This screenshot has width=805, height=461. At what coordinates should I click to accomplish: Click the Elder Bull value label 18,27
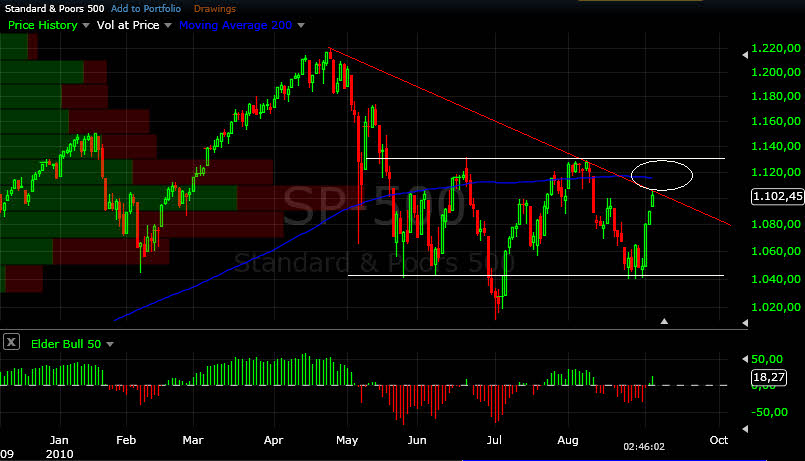tap(769, 377)
